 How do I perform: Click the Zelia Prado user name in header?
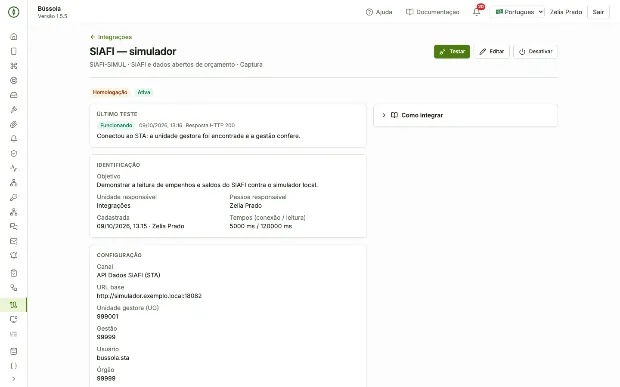566,12
